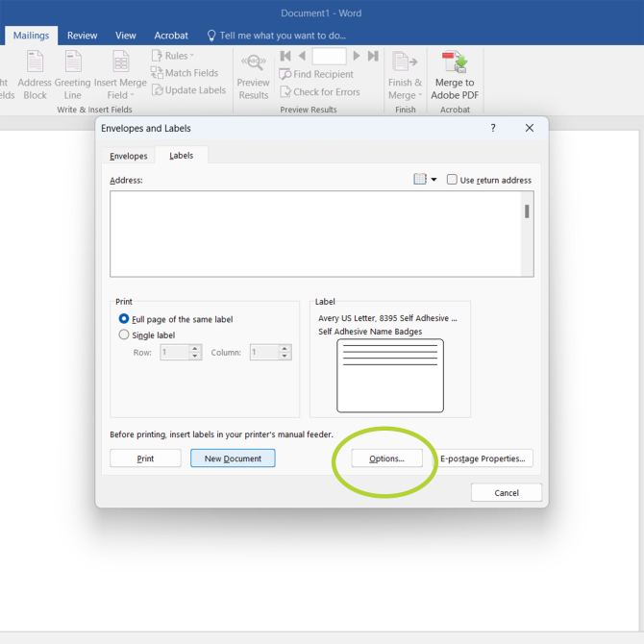Decrease the Column value
The height and width of the screenshot is (644, 644).
pyautogui.click(x=285, y=356)
